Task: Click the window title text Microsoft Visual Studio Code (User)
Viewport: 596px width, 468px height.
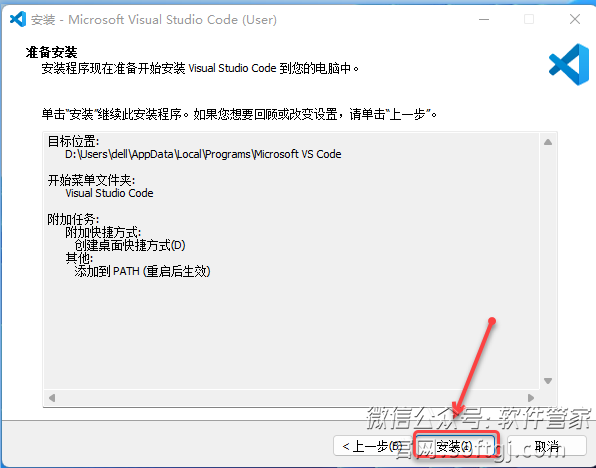Action: click(172, 19)
